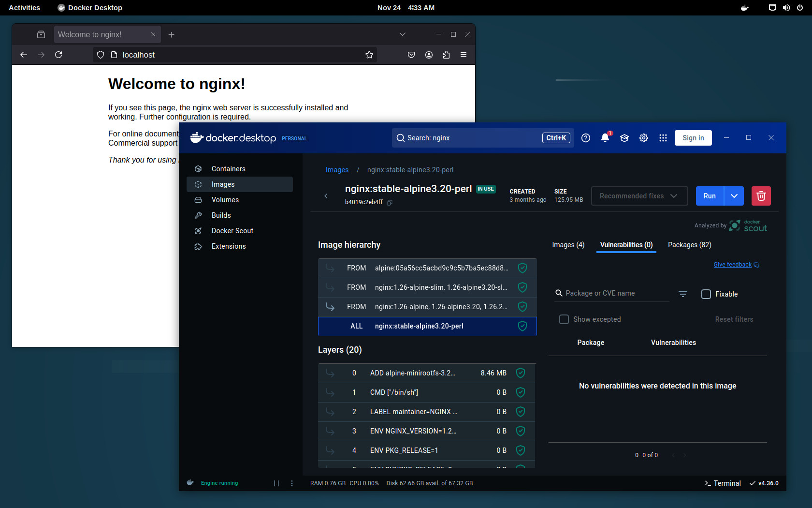Go back in the browser window
Image resolution: width=812 pixels, height=508 pixels.
[24, 55]
